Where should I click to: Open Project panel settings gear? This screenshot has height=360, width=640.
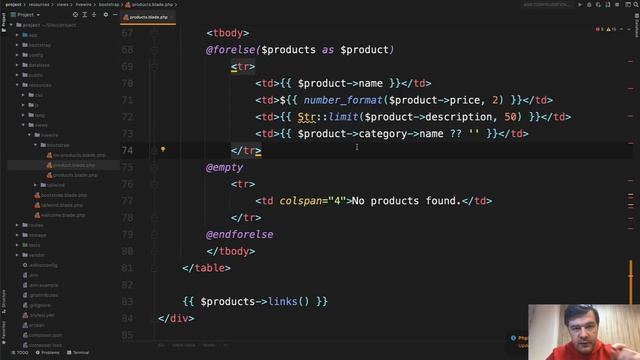pos(106,15)
